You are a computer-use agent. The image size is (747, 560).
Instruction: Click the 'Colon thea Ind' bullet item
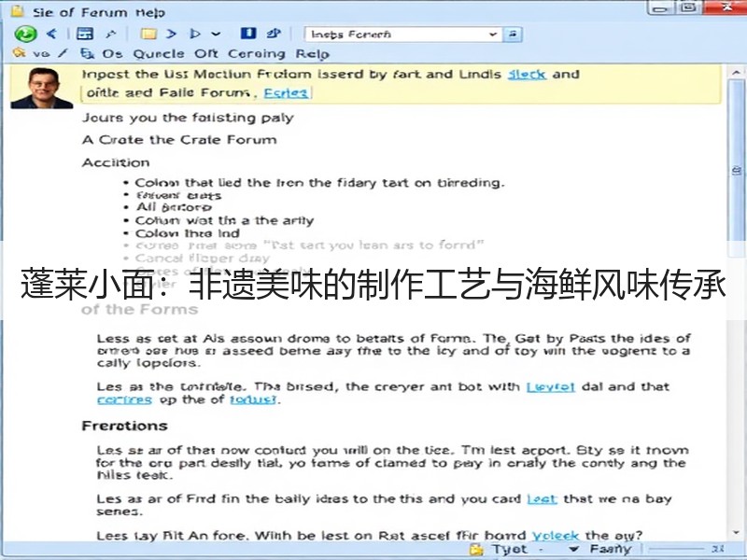[x=188, y=233]
